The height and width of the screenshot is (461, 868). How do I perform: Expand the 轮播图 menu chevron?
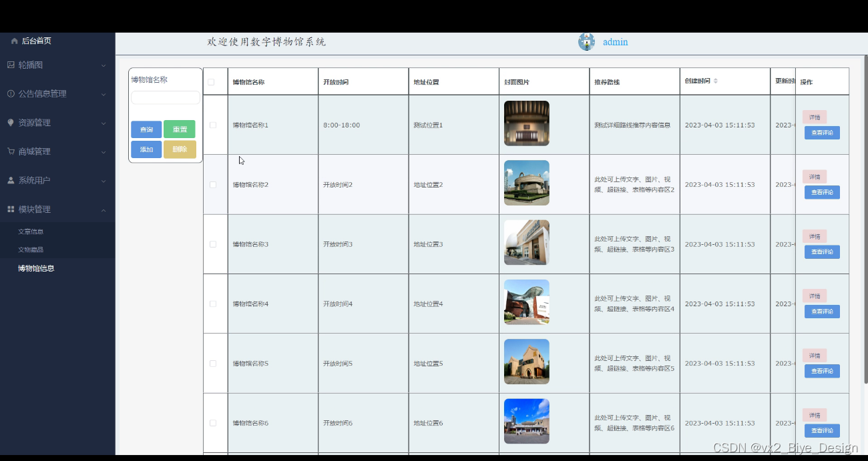103,65
